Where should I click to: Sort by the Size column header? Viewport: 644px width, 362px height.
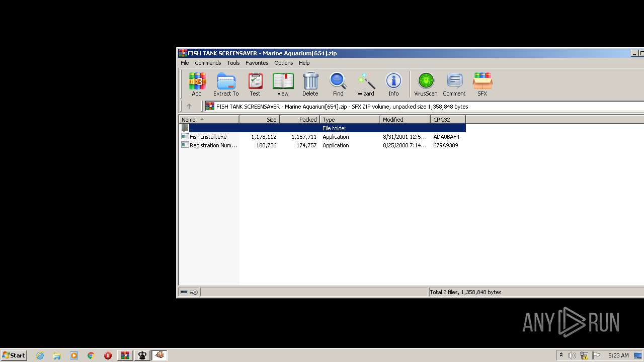[259, 120]
